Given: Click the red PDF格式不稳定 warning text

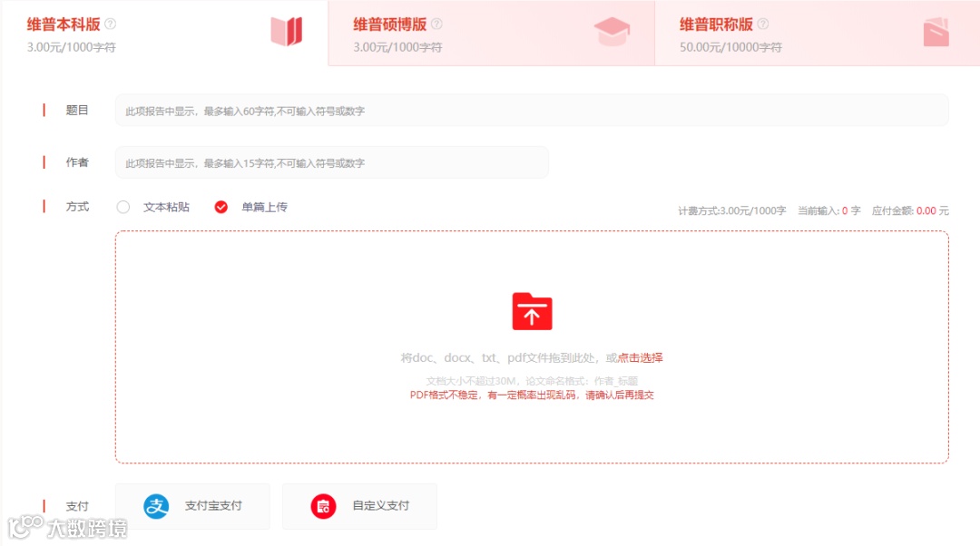Looking at the screenshot, I should [x=532, y=395].
